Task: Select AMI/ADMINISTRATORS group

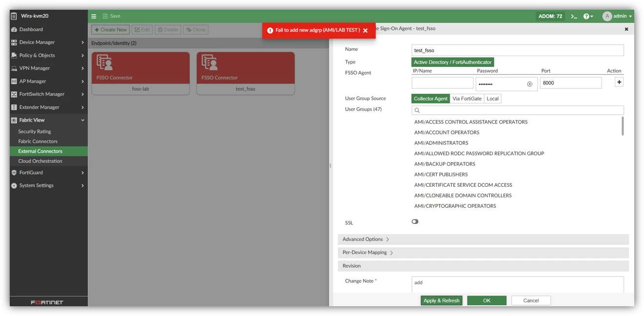Action: (441, 143)
